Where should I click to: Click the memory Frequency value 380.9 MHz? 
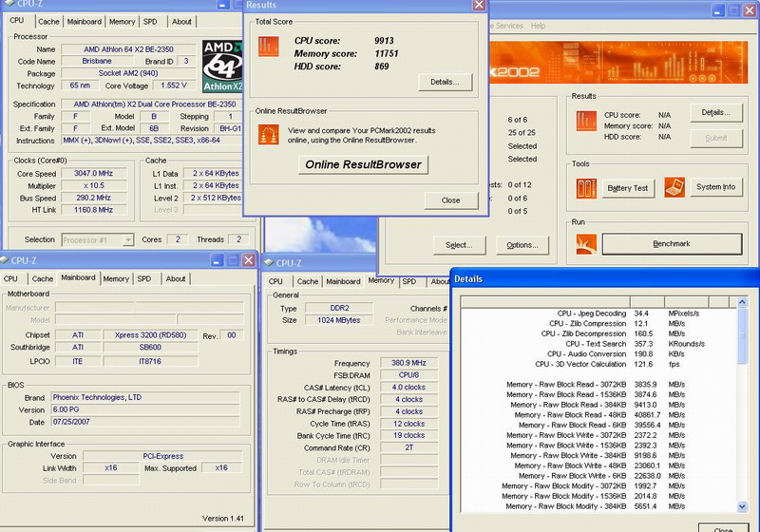[409, 363]
